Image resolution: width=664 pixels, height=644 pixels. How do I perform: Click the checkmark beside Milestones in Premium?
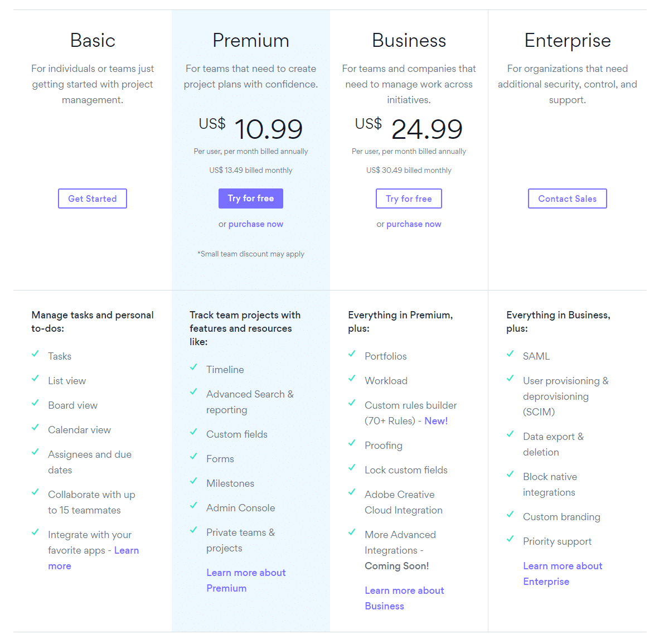pyautogui.click(x=193, y=481)
